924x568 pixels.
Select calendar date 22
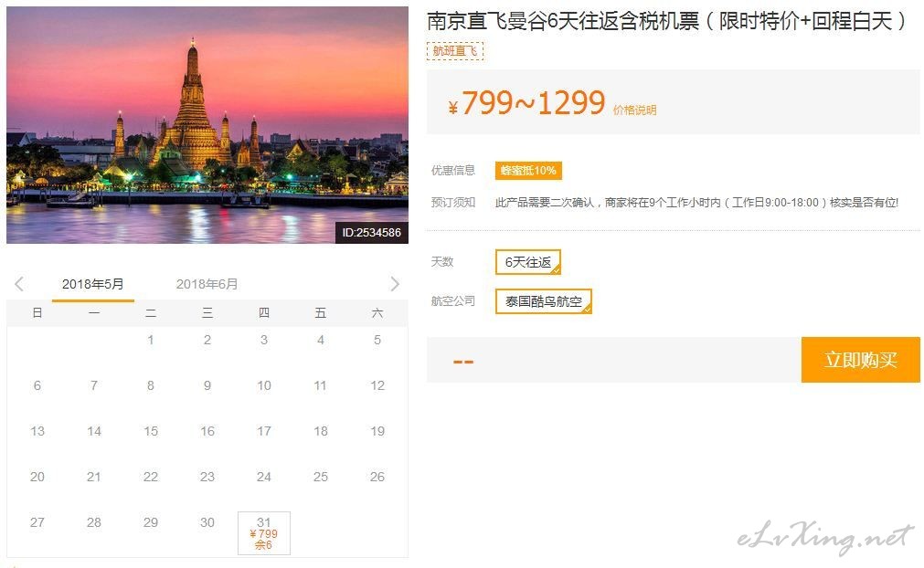tap(151, 477)
